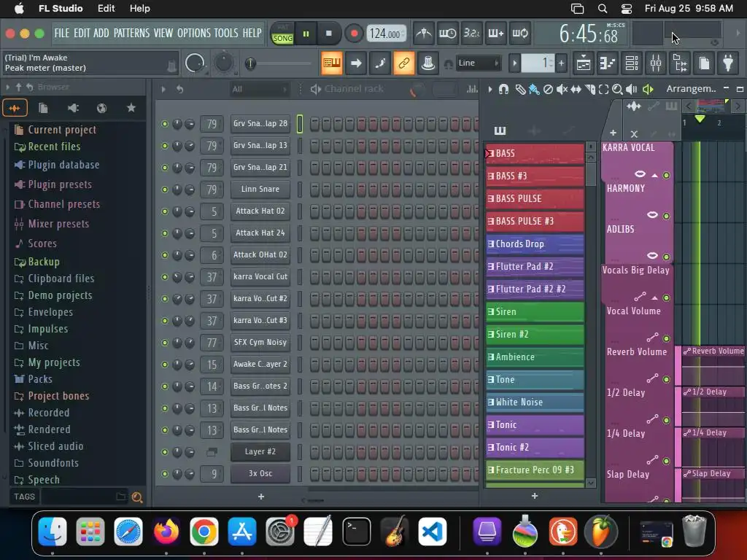Toggle the SONG/PAT mode switch

(282, 34)
